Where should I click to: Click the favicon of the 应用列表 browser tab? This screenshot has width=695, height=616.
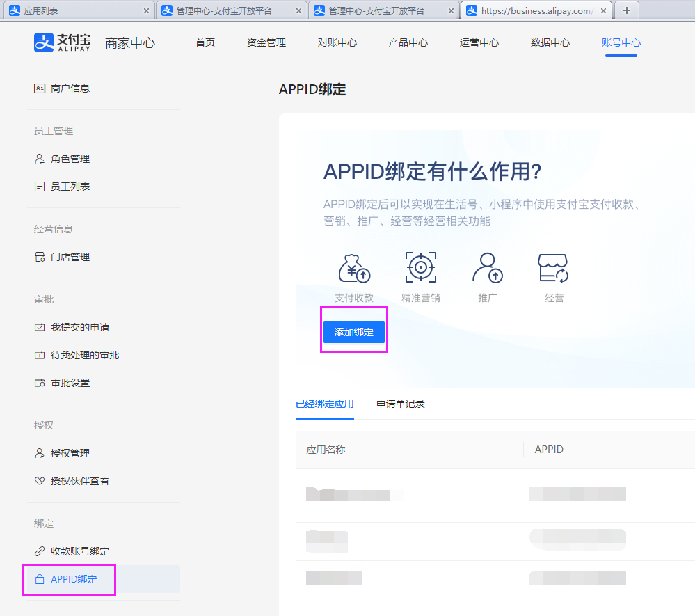15,10
